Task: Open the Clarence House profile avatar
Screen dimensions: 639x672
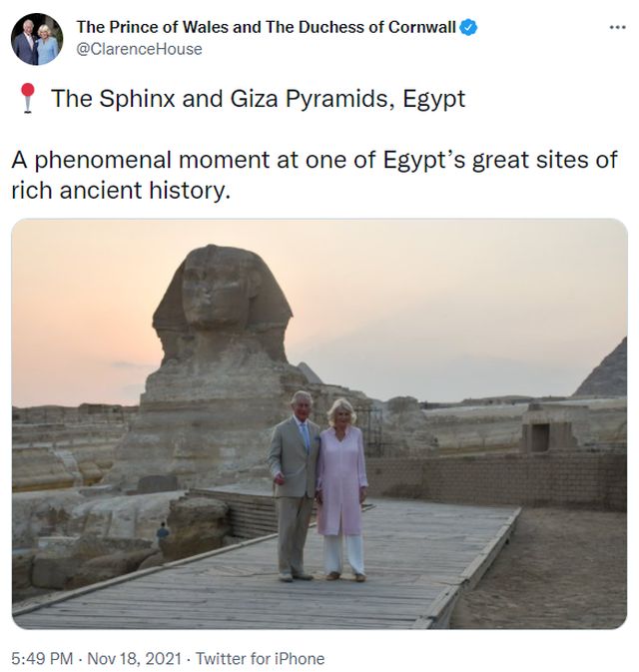Action: pyautogui.click(x=37, y=39)
